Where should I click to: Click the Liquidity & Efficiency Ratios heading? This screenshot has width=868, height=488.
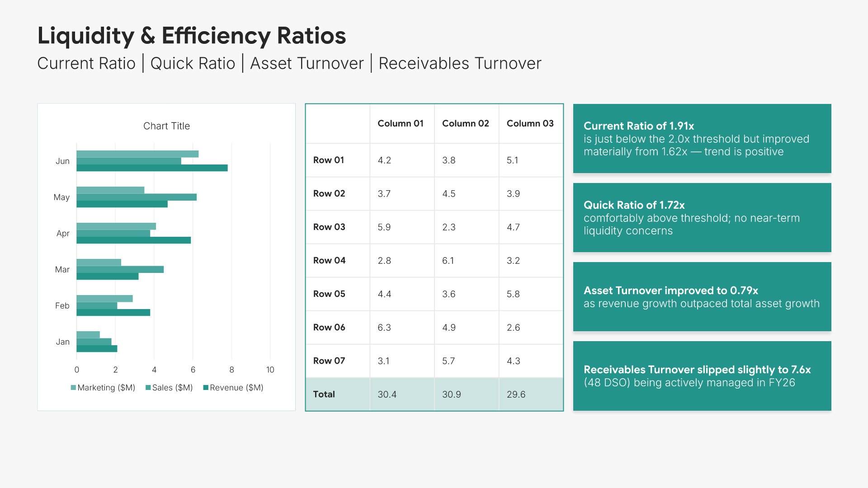pyautogui.click(x=192, y=36)
